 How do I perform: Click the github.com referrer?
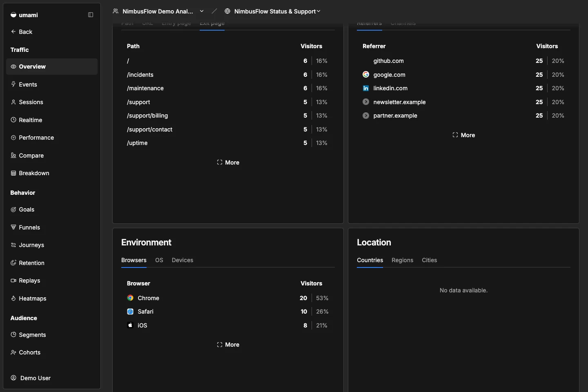click(x=388, y=61)
